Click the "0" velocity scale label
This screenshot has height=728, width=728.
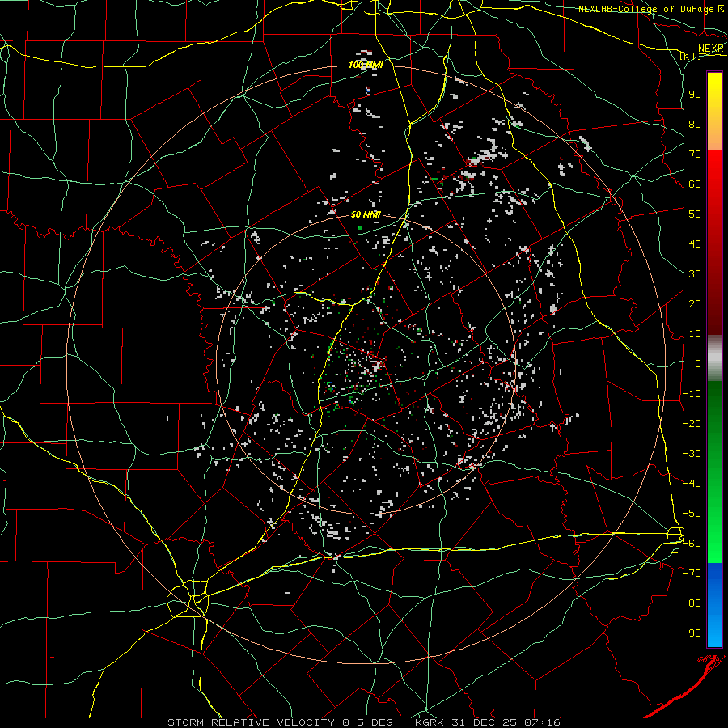[x=698, y=364]
